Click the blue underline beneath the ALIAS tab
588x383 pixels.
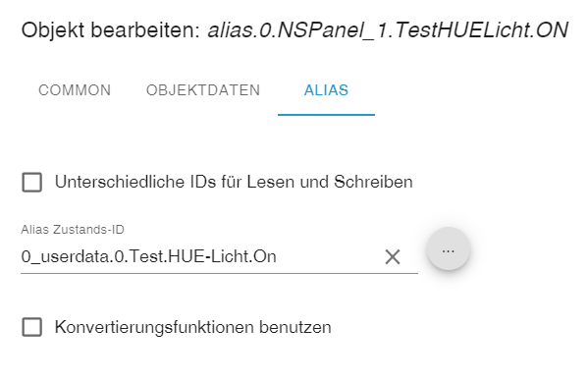pos(326,115)
